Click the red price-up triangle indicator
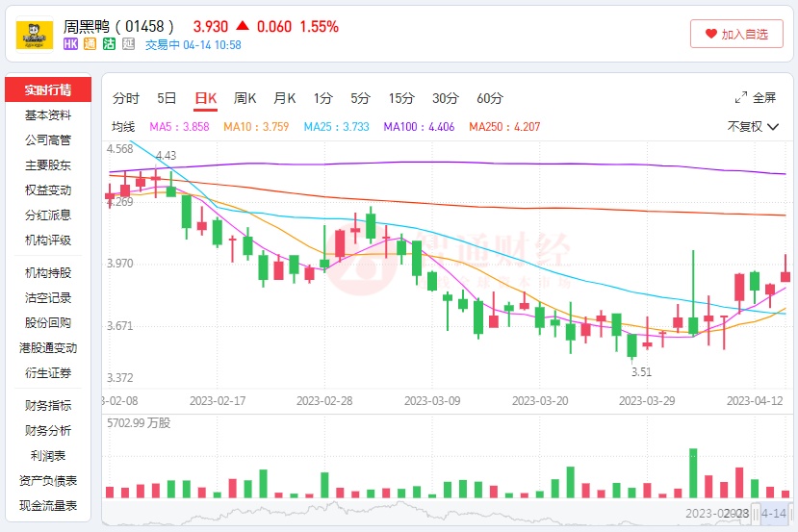The height and width of the screenshot is (532, 798). tap(243, 26)
